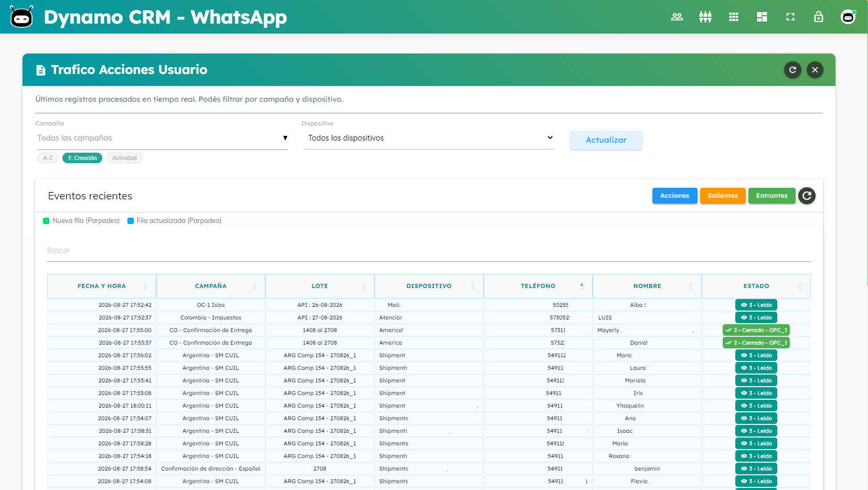Image resolution: width=868 pixels, height=490 pixels.
Task: Click campaign Confirmación de dirección - Español
Action: 211,468
